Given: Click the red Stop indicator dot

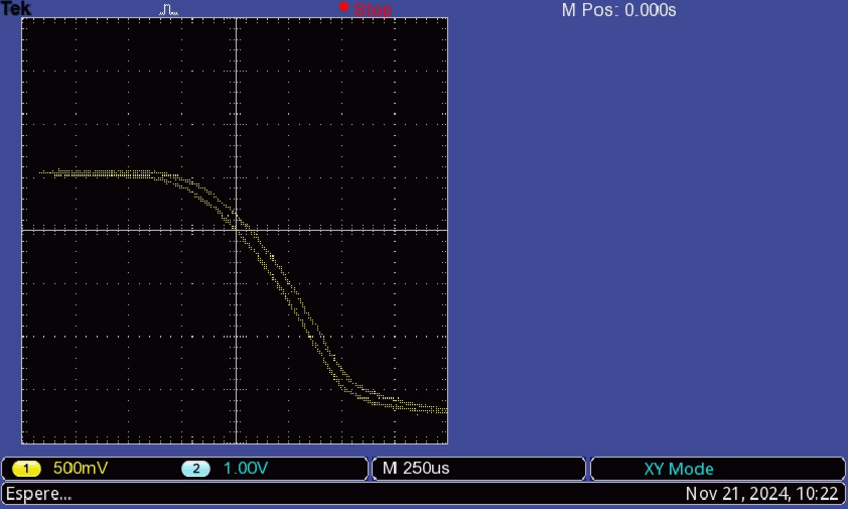Looking at the screenshot, I should tap(344, 7).
